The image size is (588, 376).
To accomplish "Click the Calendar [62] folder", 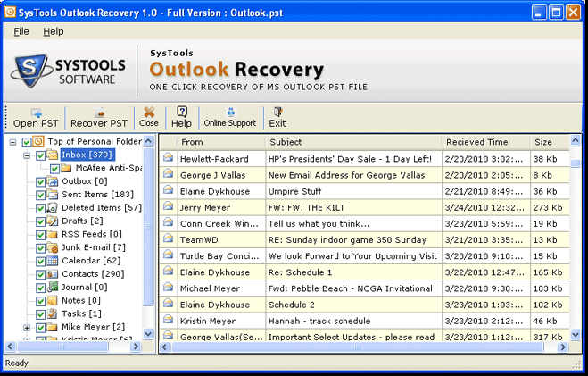I will (90, 260).
